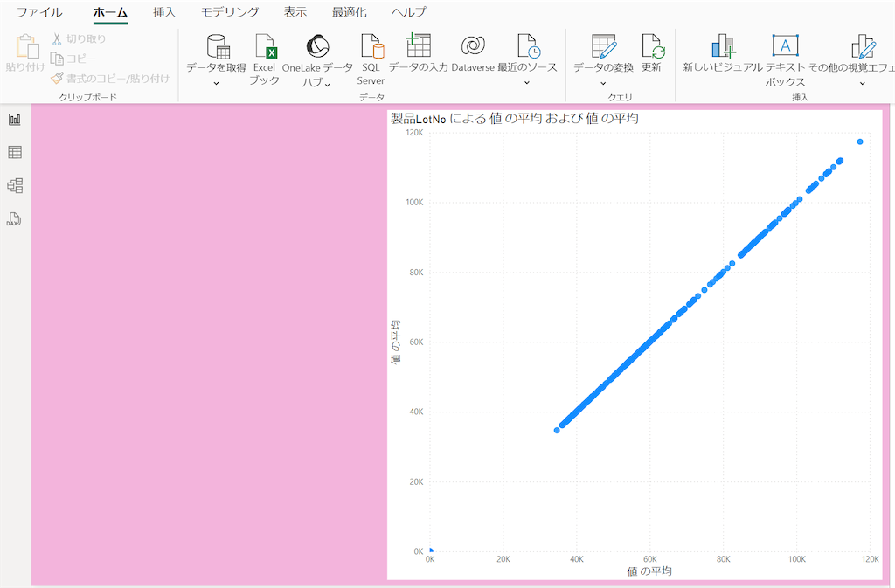Screen dimensions: 895x588
Task: Insert a テキスト ボックス
Action: coord(786,59)
